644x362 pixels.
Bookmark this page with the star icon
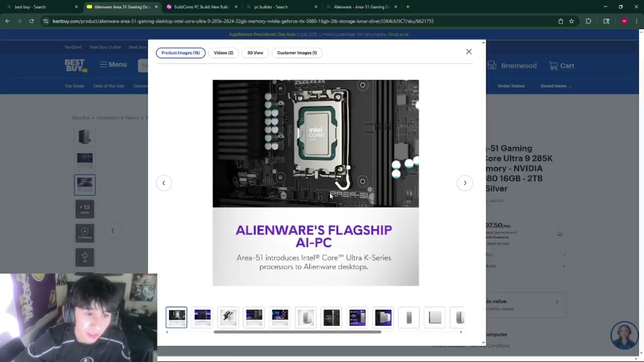click(x=572, y=21)
